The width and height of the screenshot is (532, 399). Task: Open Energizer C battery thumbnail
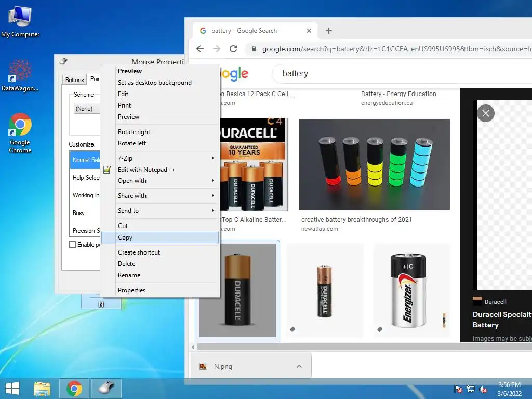tap(411, 290)
